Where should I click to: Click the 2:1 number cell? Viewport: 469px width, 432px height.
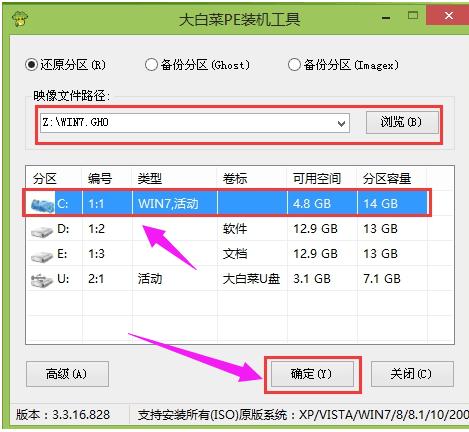[96, 279]
